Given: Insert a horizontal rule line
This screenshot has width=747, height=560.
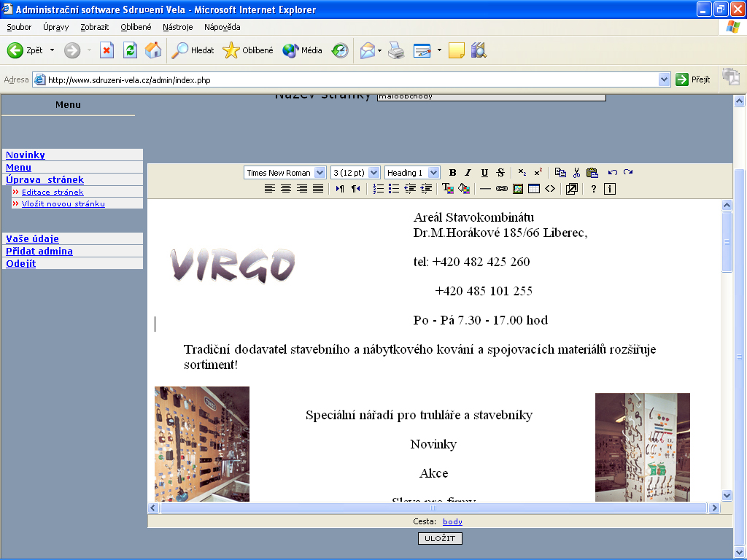Looking at the screenshot, I should 485,189.
